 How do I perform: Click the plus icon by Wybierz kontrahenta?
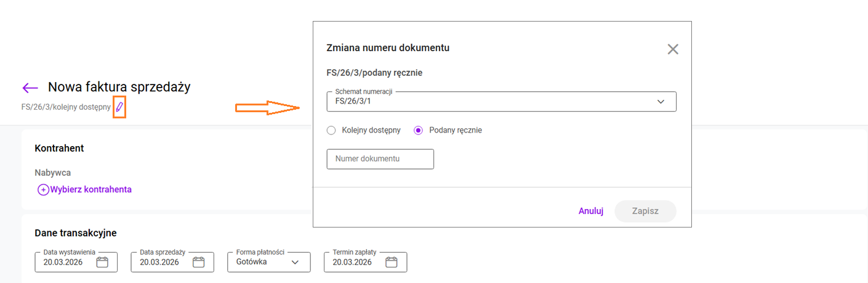point(43,190)
